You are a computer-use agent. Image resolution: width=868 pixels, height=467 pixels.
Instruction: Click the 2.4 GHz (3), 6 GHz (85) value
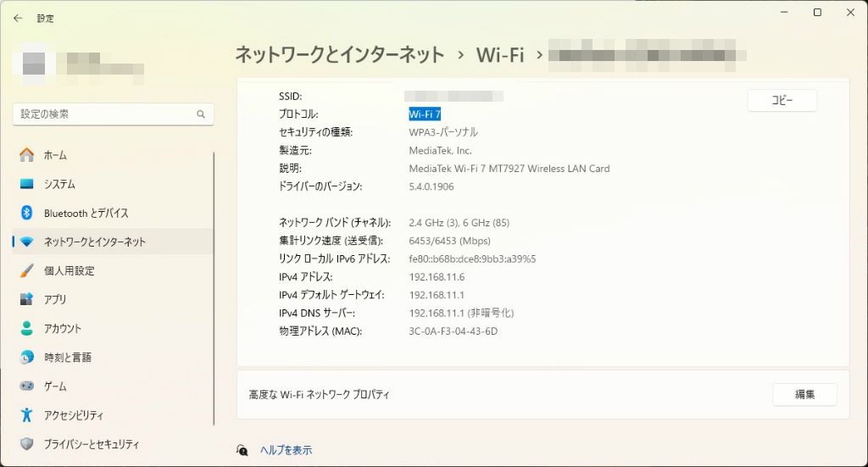tap(459, 222)
